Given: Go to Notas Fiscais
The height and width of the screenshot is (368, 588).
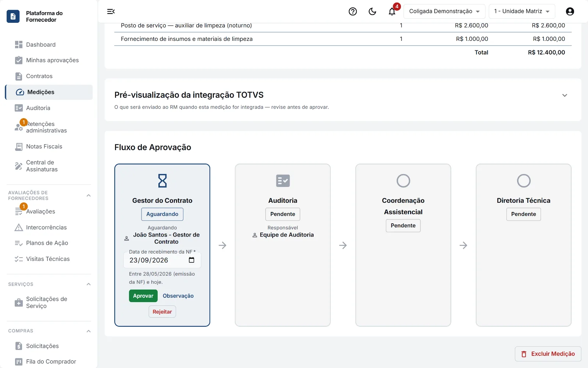Looking at the screenshot, I should pyautogui.click(x=49, y=146).
